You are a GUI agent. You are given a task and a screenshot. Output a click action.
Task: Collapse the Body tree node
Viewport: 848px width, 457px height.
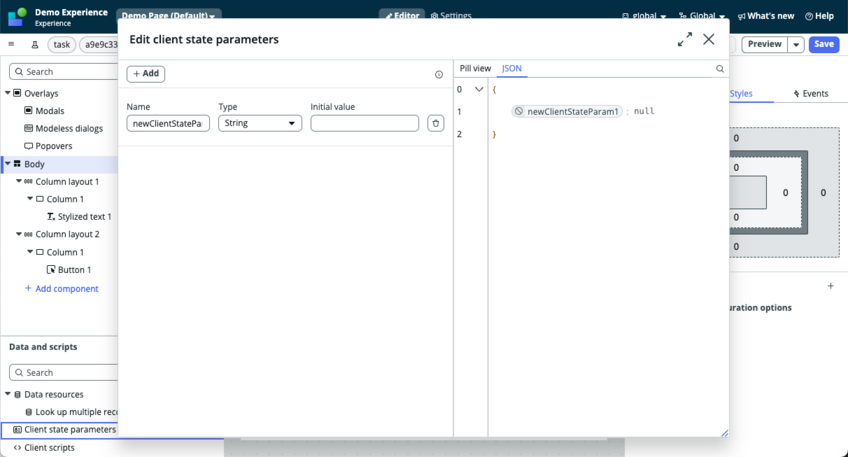pos(8,163)
